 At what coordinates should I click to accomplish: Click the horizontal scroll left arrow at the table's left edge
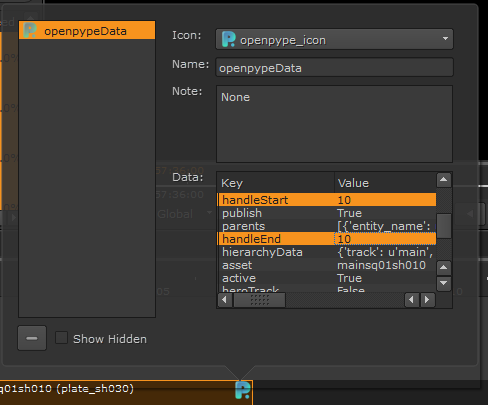[x=225, y=300]
